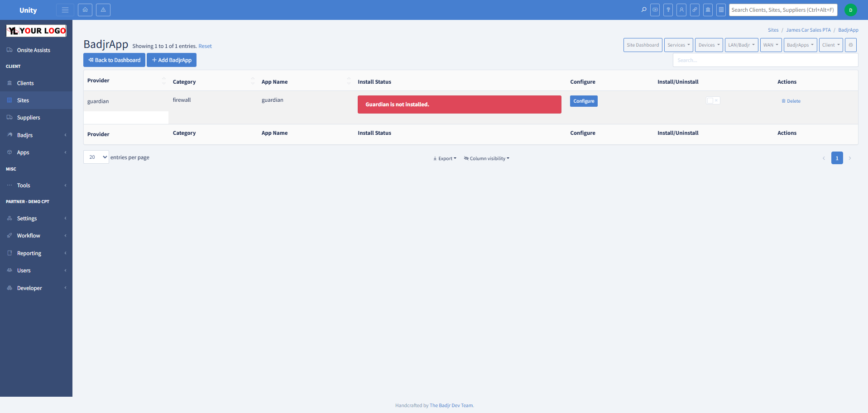
Task: Click the help question mark icon
Action: [668, 9]
